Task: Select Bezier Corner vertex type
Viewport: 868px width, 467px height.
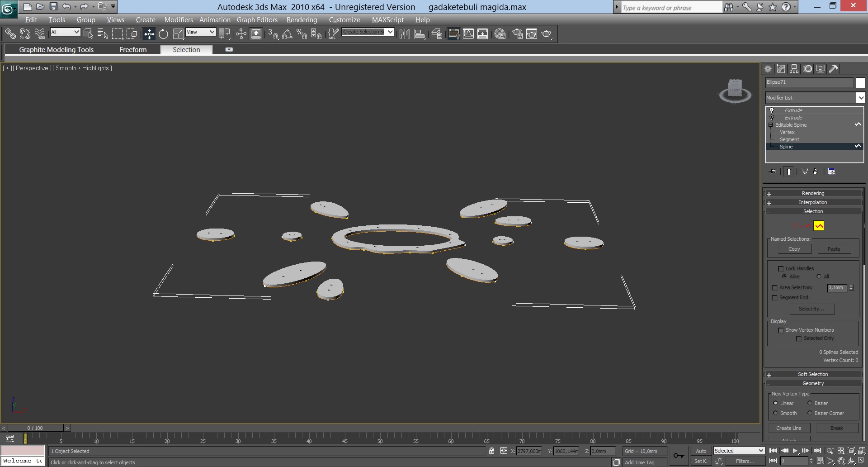Action: tap(810, 413)
